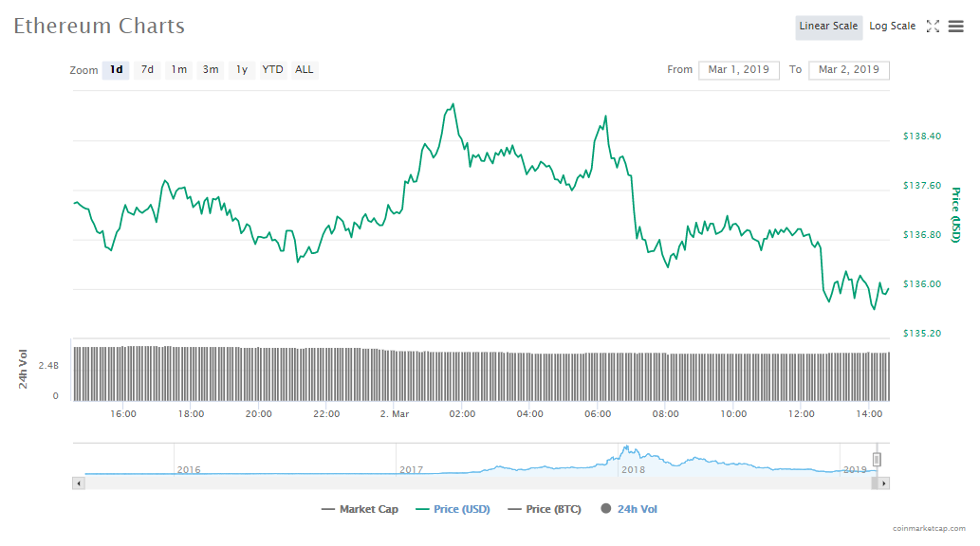
Task: Select the 1d zoom range
Action: [116, 70]
